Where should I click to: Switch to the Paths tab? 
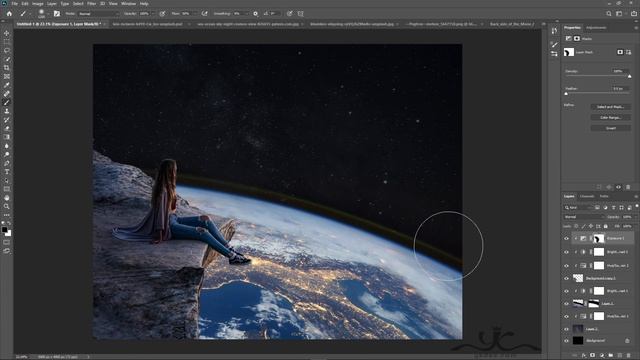604,196
